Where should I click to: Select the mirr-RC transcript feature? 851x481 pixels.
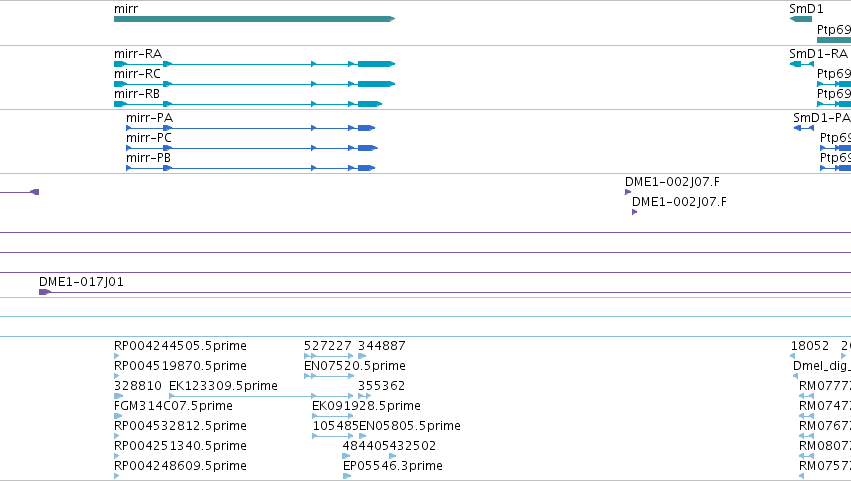(255, 84)
